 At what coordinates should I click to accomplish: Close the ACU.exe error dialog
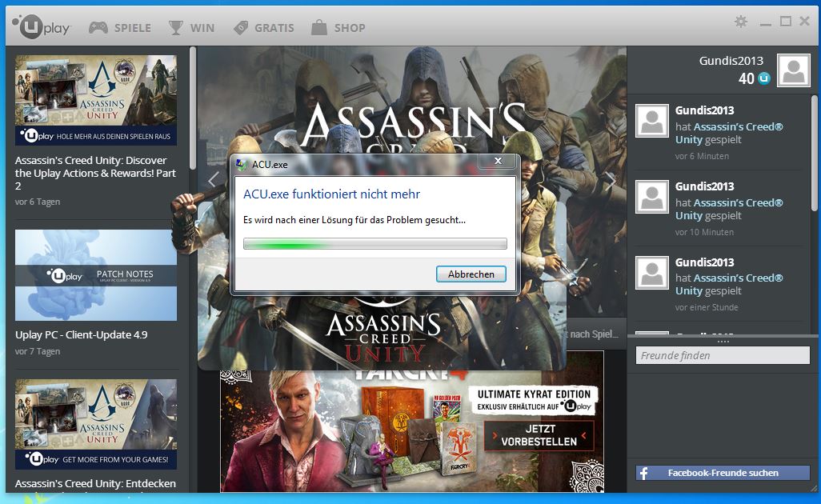tap(499, 161)
